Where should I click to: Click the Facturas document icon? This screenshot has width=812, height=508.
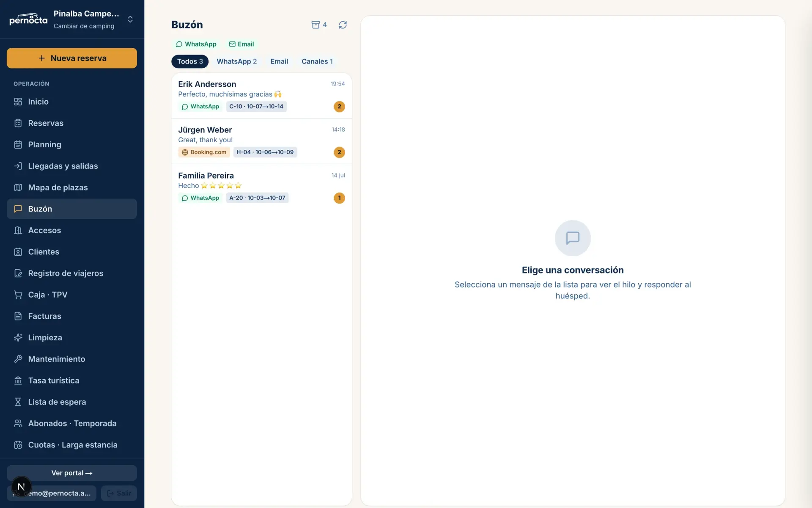pyautogui.click(x=18, y=316)
